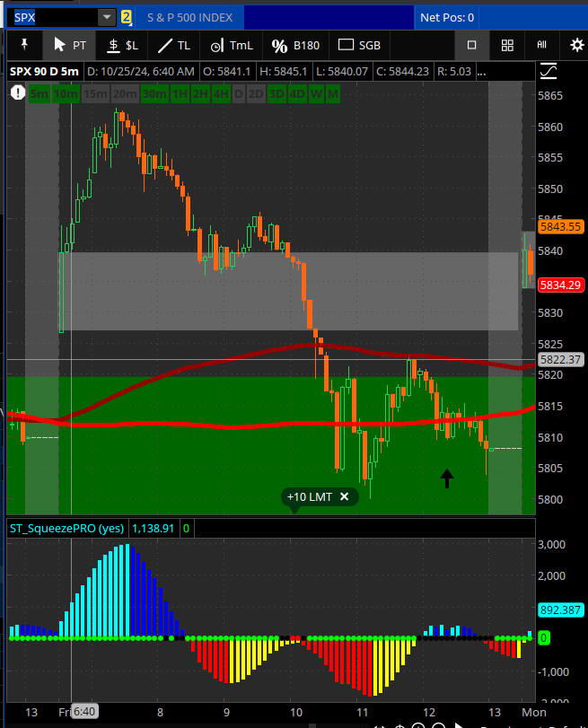
Task: Open the symbol dropdown arrow beside SPX
Action: [x=107, y=18]
